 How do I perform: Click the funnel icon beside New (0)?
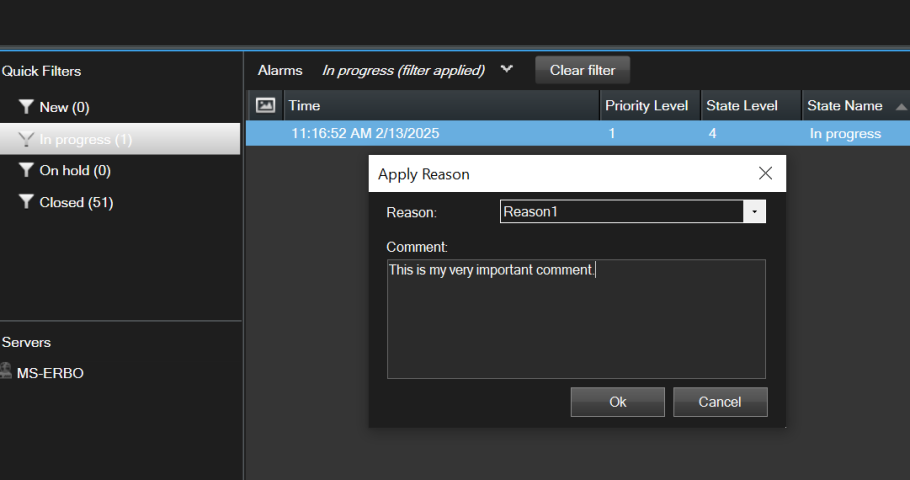(26, 107)
